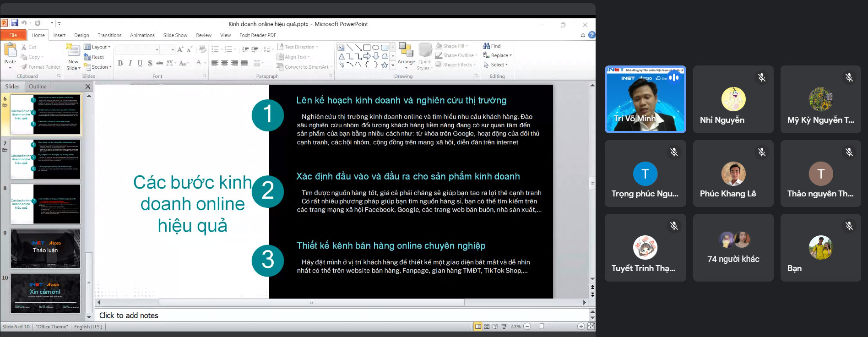This screenshot has height=337, width=868.
Task: Toggle mic mute icon on Nhi Nguyễn tile
Action: point(762,78)
